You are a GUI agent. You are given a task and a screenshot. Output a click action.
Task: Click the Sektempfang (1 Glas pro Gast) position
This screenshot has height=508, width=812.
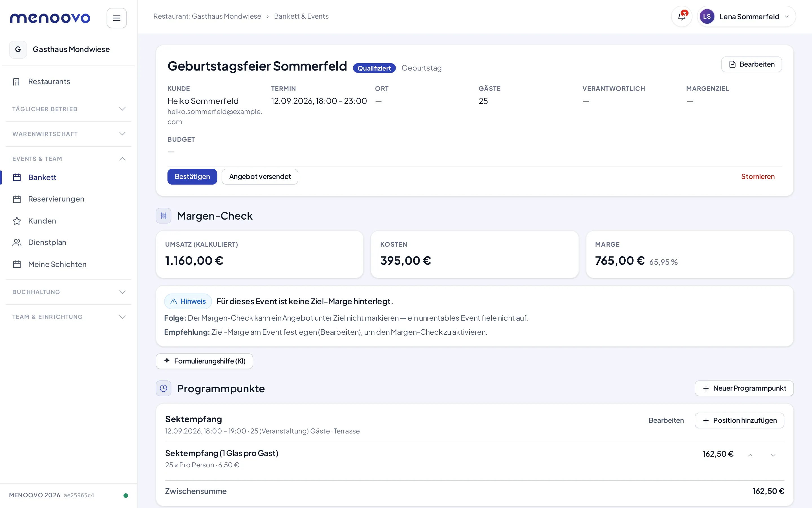coord(221,454)
